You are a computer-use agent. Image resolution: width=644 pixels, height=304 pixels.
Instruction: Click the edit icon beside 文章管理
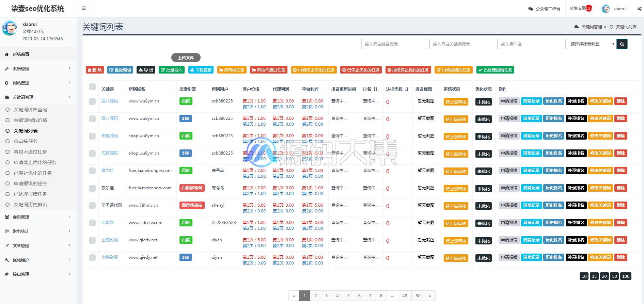[7, 246]
